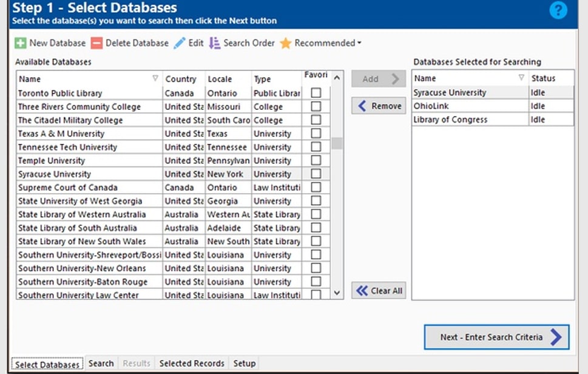
Task: Open the Recommended dropdown arrow
Action: 359,43
